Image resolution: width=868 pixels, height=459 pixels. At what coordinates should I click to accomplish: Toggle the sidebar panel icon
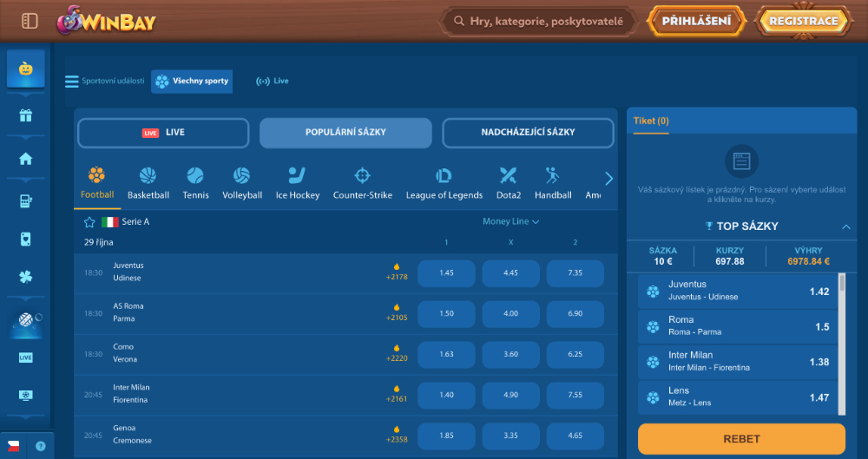(x=30, y=21)
